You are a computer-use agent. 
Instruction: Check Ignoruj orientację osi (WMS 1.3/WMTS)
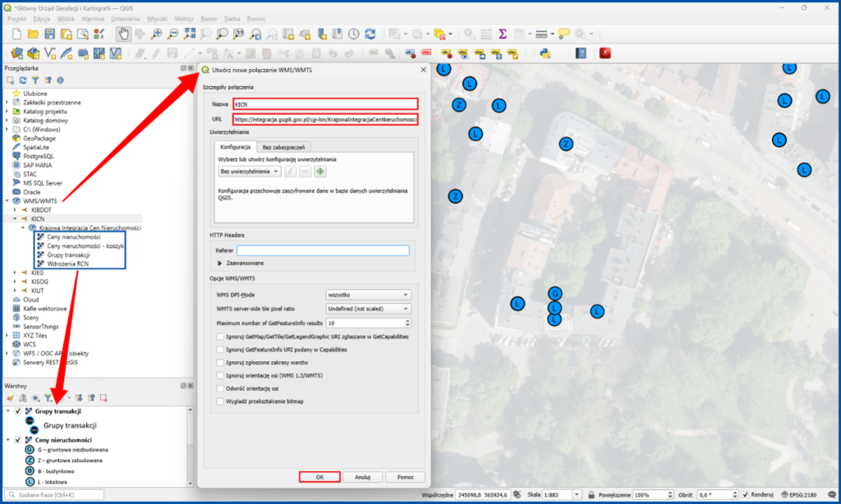click(220, 375)
